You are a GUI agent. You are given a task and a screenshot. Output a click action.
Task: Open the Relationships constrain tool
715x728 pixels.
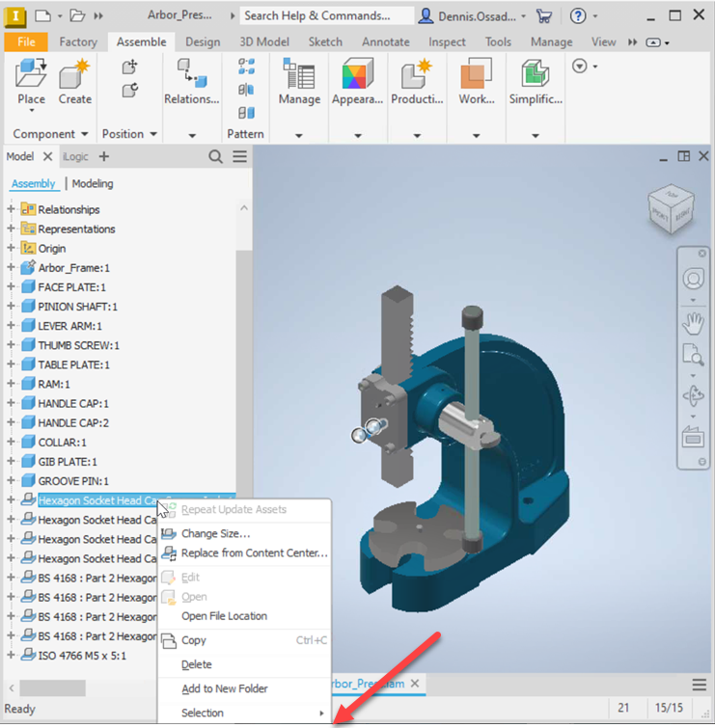pyautogui.click(x=191, y=73)
